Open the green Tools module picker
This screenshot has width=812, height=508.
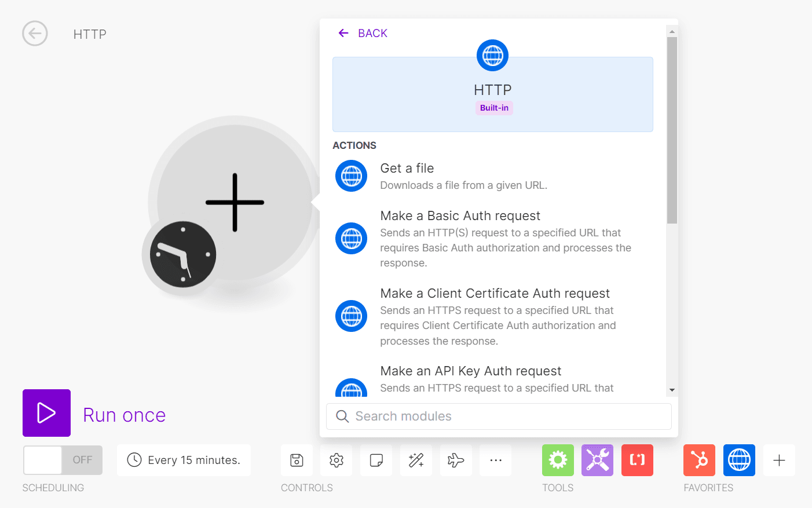[558, 460]
